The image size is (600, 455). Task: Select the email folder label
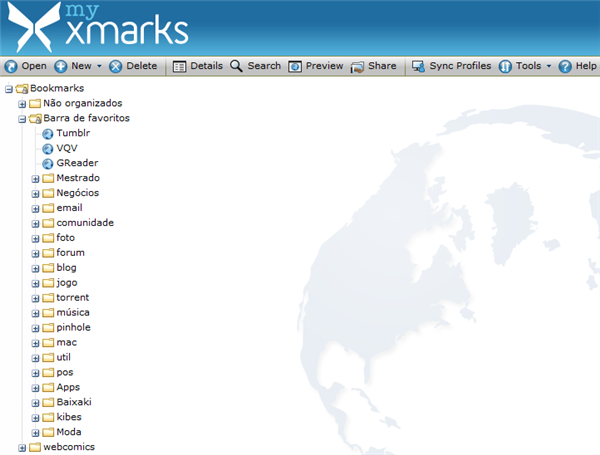tap(69, 207)
